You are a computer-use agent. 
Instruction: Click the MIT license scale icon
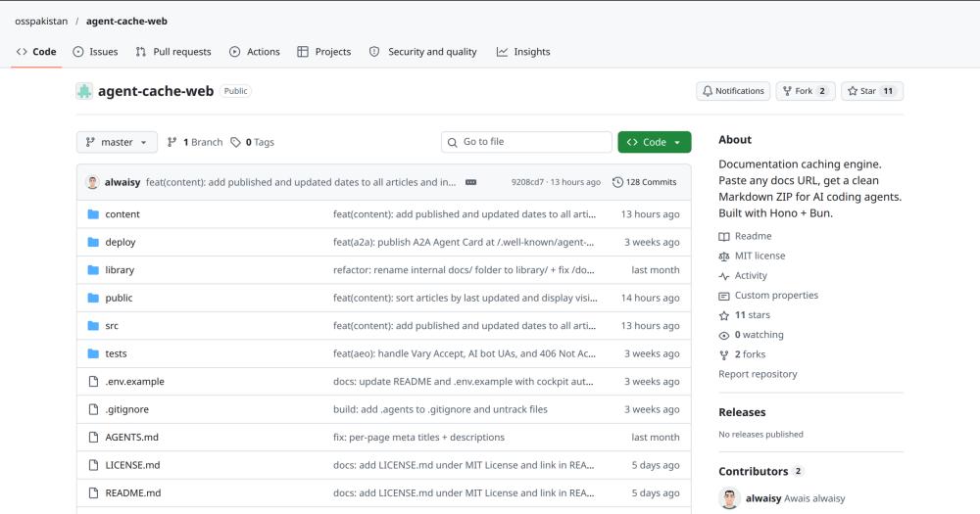724,257
